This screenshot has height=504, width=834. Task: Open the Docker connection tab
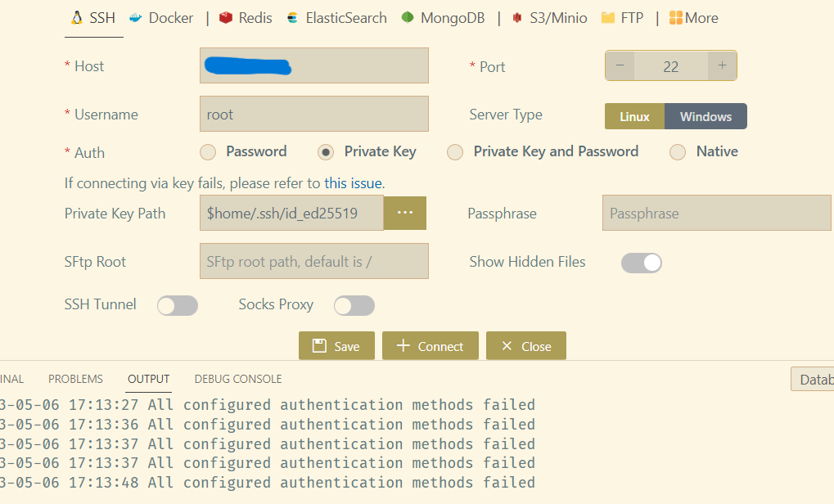pyautogui.click(x=160, y=17)
